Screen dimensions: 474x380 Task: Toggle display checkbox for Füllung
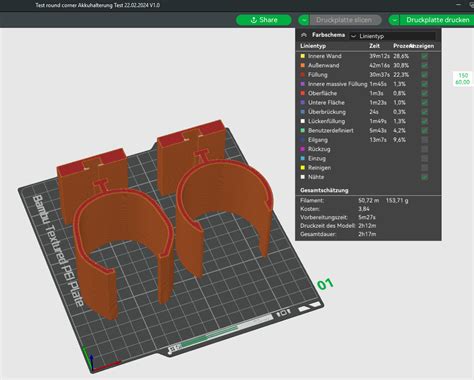pos(424,75)
